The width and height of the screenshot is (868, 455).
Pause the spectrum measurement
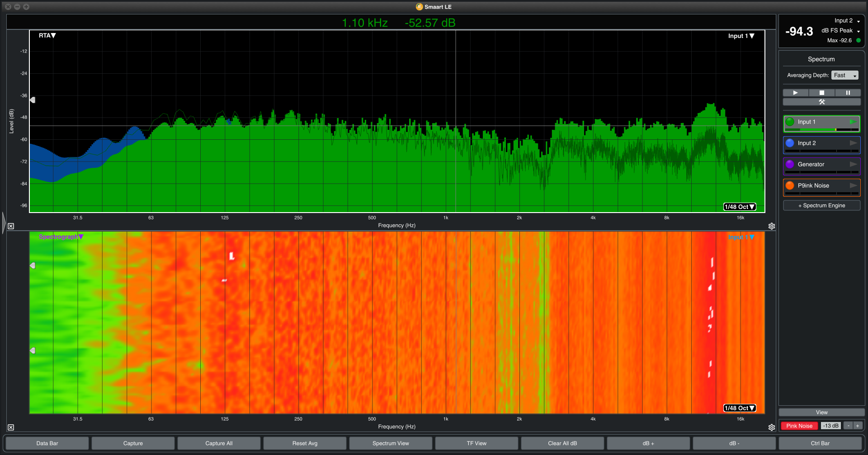coord(848,93)
